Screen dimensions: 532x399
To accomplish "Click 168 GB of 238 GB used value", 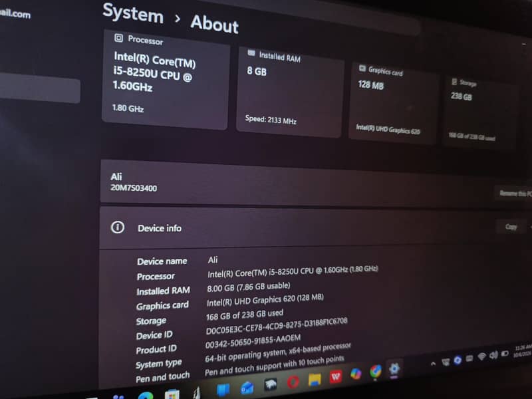I will point(244,315).
